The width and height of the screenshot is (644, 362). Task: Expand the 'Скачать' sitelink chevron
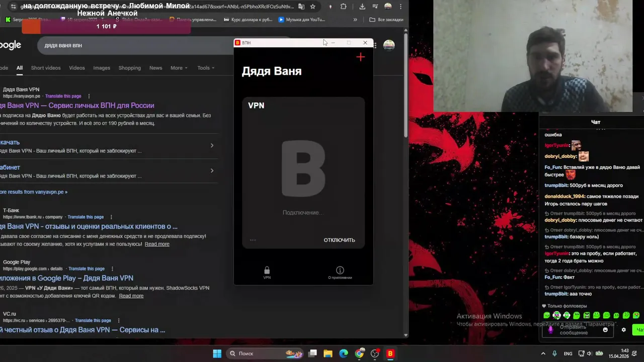coord(212,145)
